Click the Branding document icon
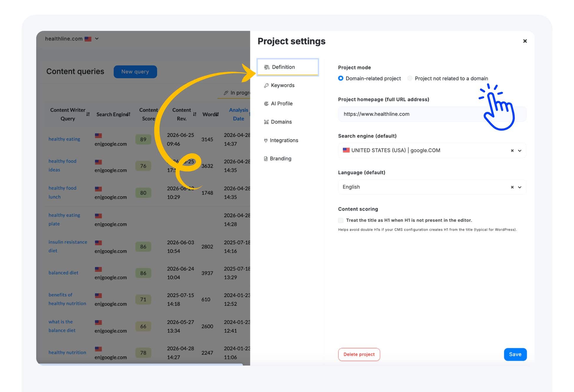574x392 pixels. (x=266, y=159)
